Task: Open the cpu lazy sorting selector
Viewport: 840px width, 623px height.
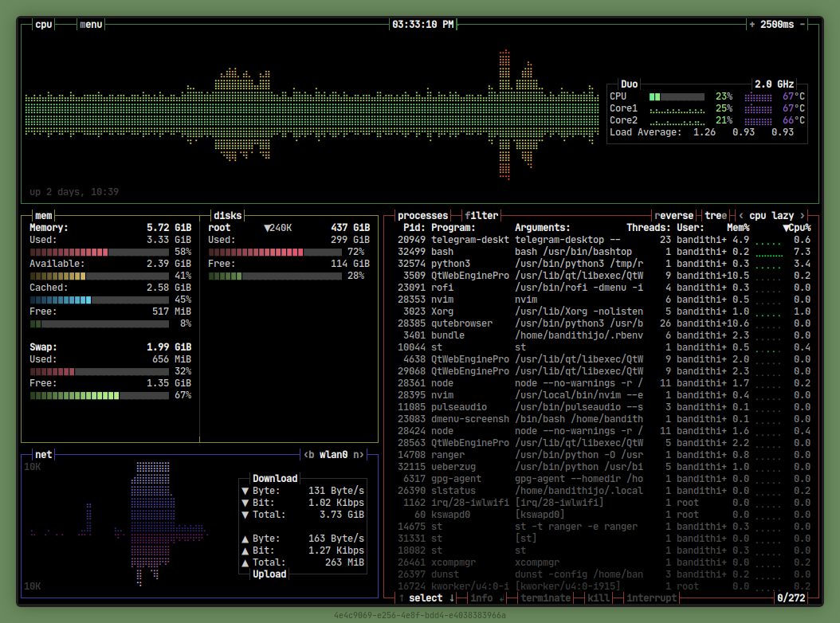Action: 771,216
